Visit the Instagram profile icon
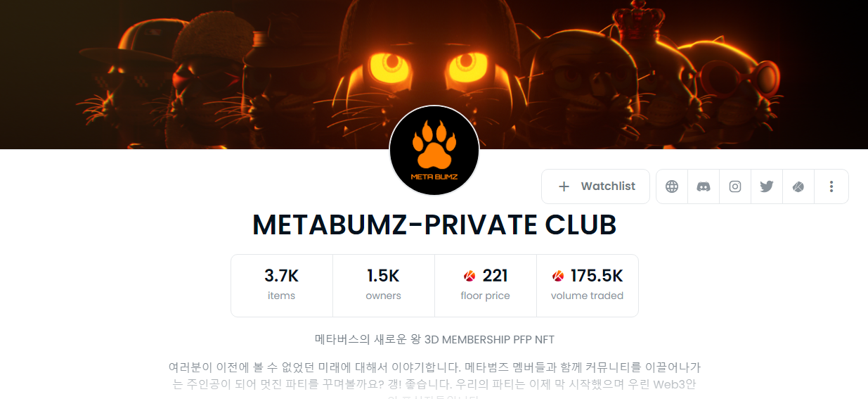The height and width of the screenshot is (399, 868). [x=735, y=186]
